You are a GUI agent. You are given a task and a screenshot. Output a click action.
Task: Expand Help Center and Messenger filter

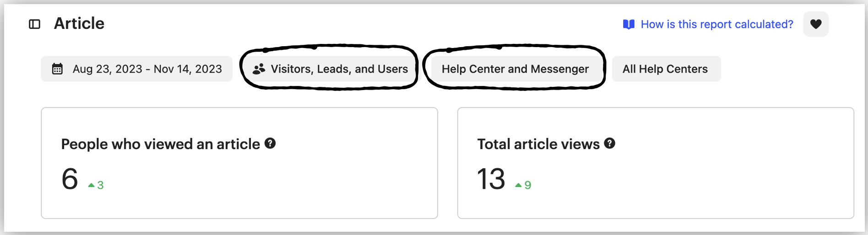(x=515, y=69)
